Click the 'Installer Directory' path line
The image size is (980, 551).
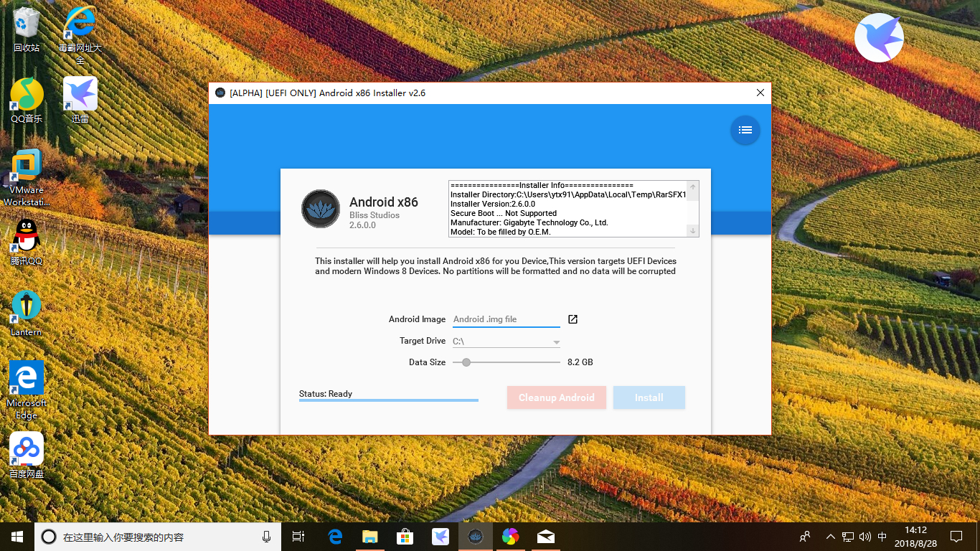point(568,194)
